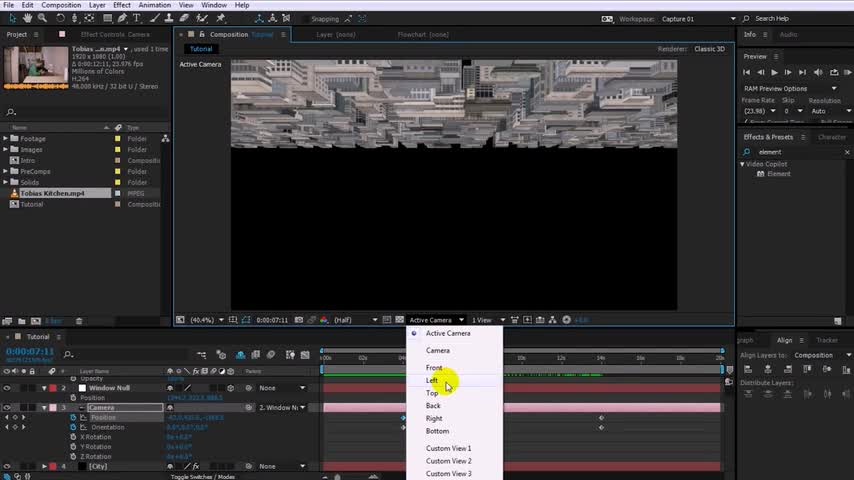Image resolution: width=854 pixels, height=480 pixels.
Task: Select Tobias Kitchen.mp4 in Project panel
Action: (x=52, y=193)
